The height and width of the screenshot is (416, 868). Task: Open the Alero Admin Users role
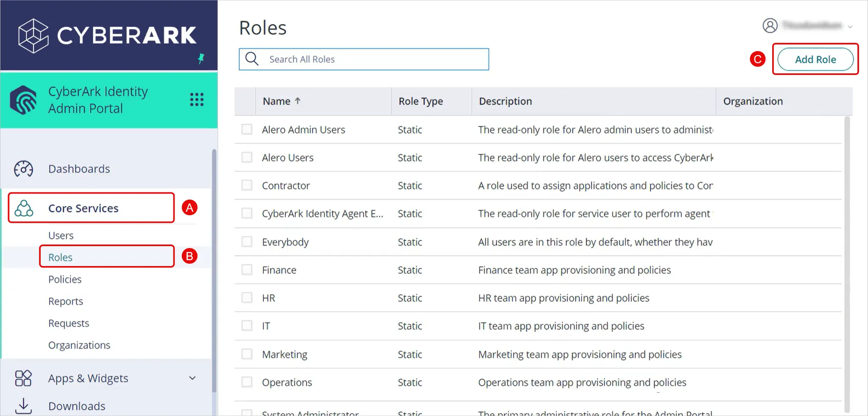pos(303,130)
